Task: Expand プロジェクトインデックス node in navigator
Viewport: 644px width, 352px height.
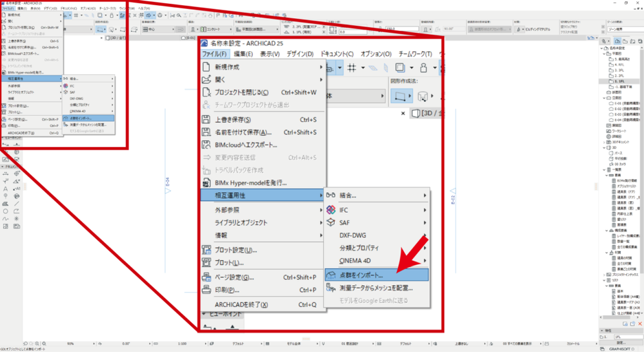Action: click(604, 275)
